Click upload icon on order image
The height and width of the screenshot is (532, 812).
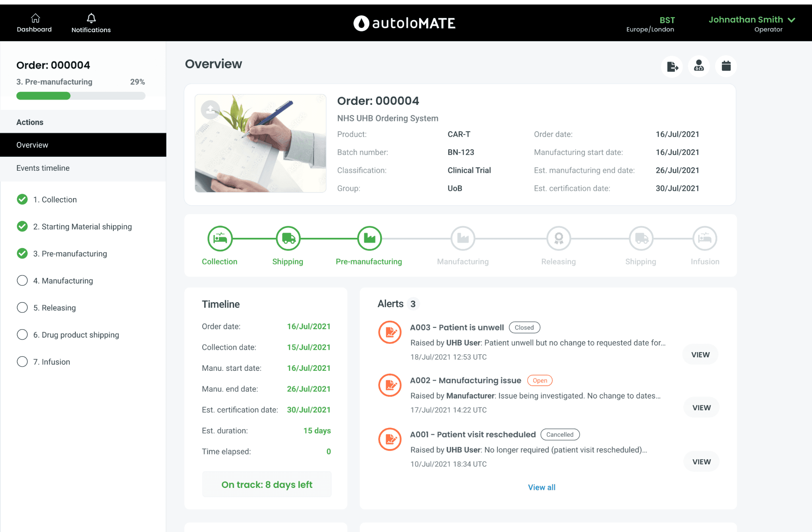pos(210,110)
